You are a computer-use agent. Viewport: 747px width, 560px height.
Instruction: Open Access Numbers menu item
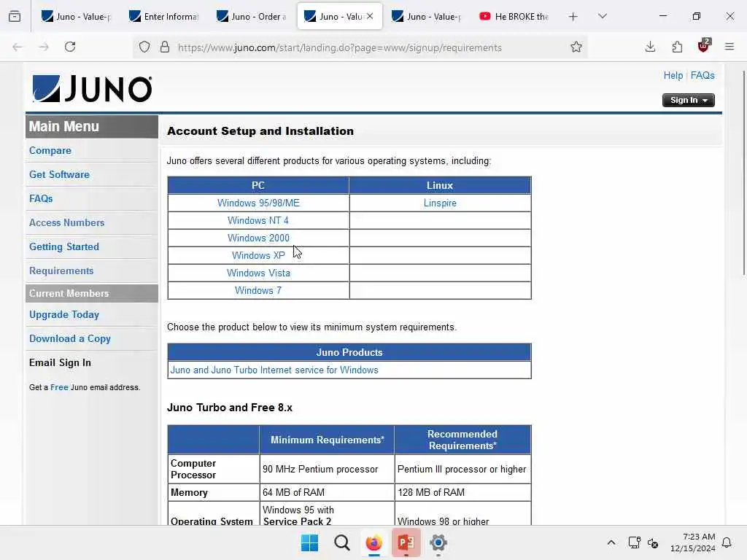coord(66,222)
